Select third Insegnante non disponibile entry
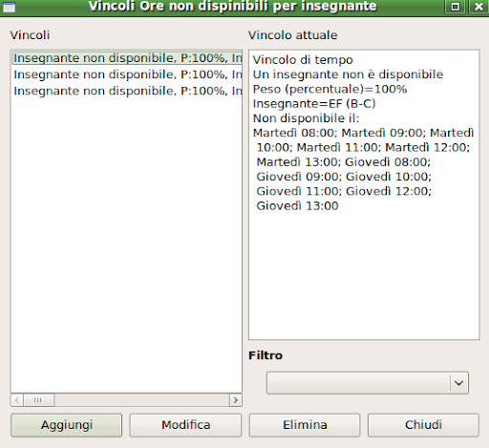 [127, 91]
